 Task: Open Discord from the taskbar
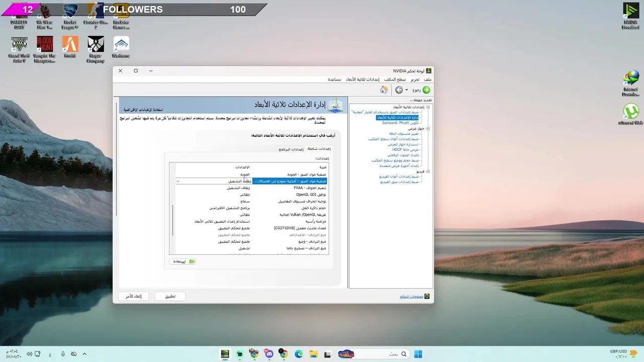pyautogui.click(x=269, y=354)
